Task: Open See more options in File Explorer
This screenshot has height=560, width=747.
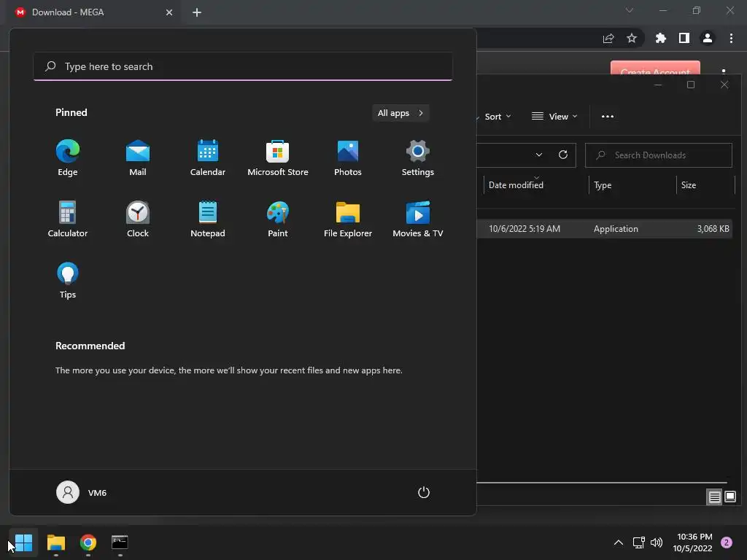Action: coord(608,117)
